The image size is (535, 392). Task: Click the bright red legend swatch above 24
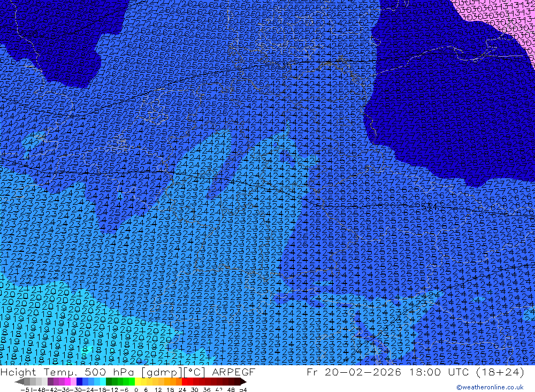[x=185, y=381]
